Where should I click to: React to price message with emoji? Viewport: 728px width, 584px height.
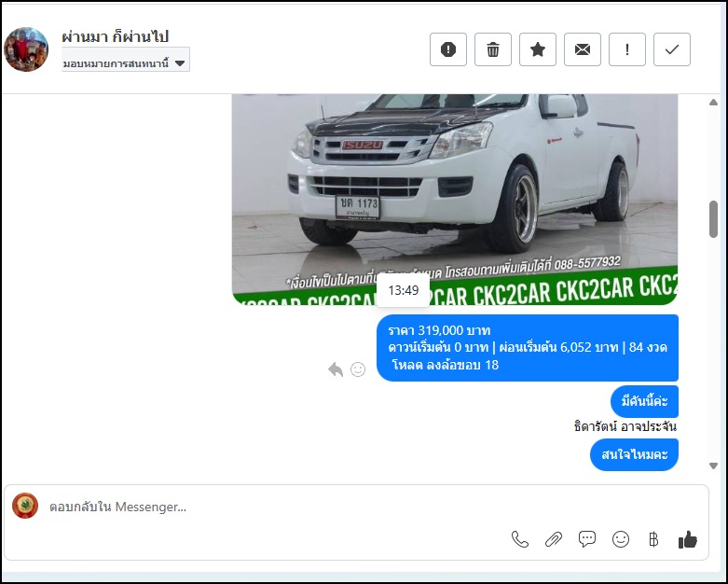click(358, 369)
